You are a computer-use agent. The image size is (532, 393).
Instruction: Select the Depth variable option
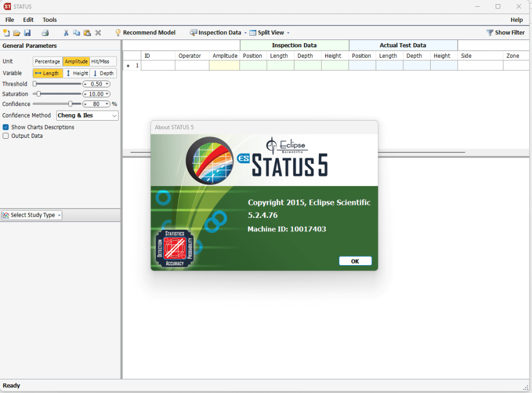[103, 73]
